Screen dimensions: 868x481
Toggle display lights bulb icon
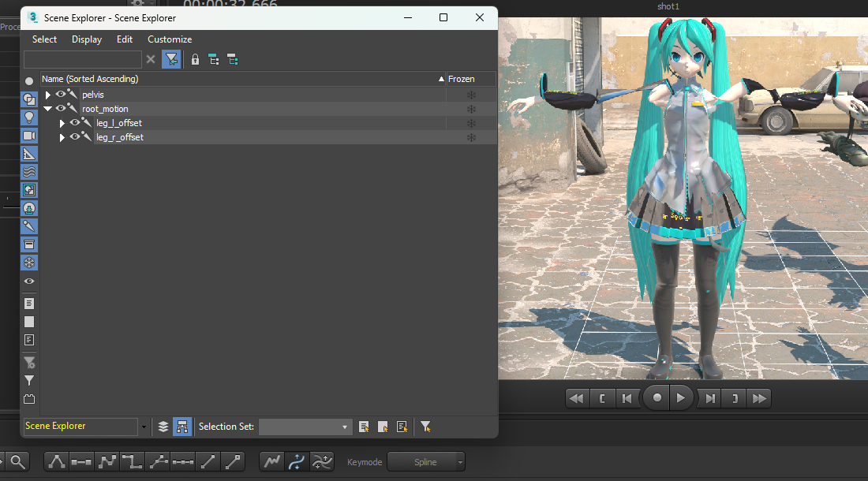click(29, 117)
